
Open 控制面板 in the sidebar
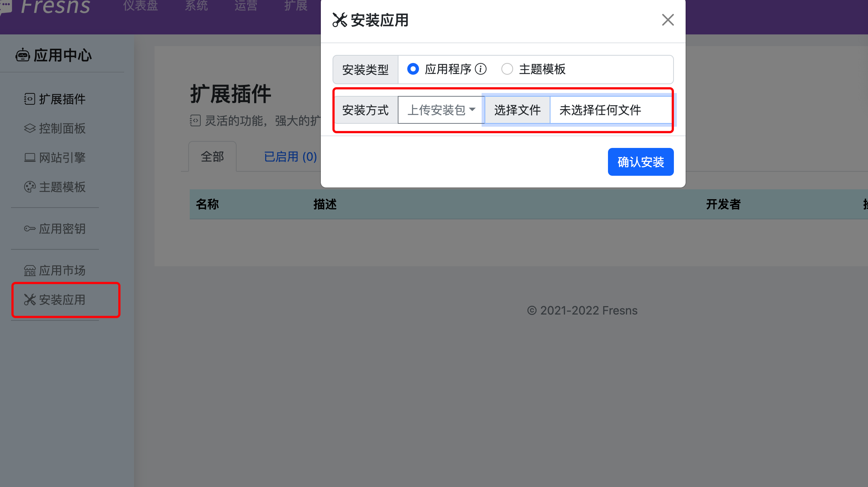[x=55, y=128]
